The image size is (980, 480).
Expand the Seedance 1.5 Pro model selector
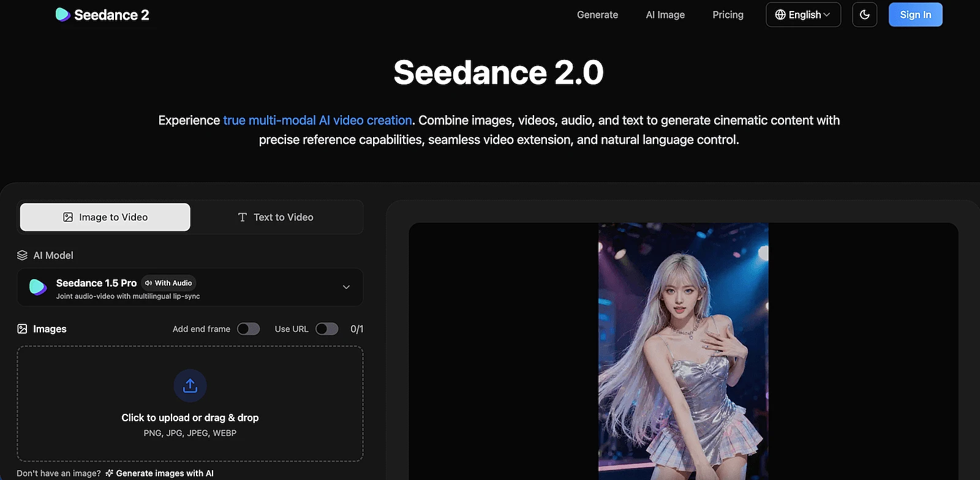(x=190, y=287)
